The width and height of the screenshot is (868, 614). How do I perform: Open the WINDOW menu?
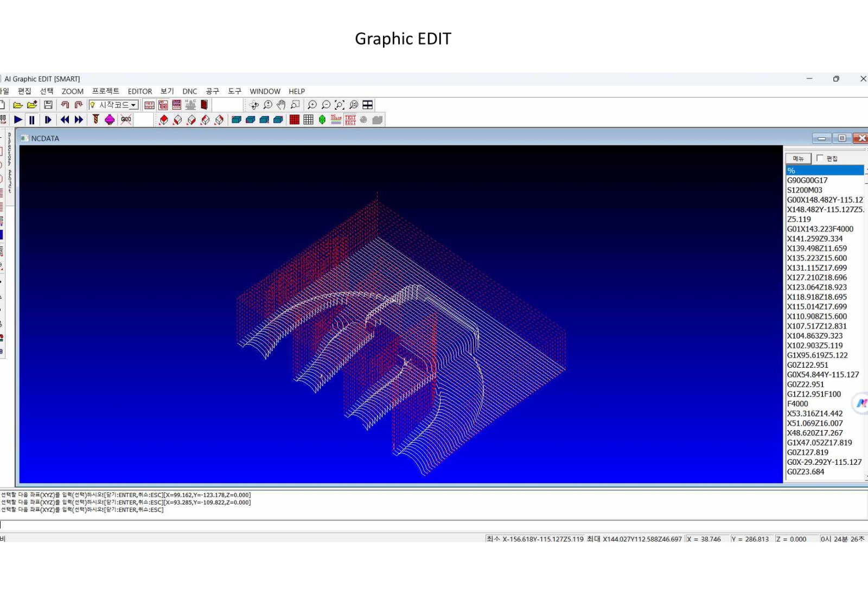(x=265, y=91)
